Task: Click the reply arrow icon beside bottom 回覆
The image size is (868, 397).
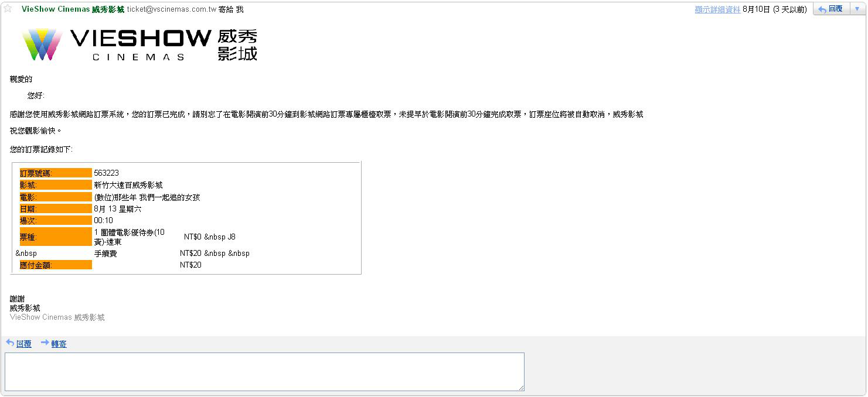Action: (10, 343)
